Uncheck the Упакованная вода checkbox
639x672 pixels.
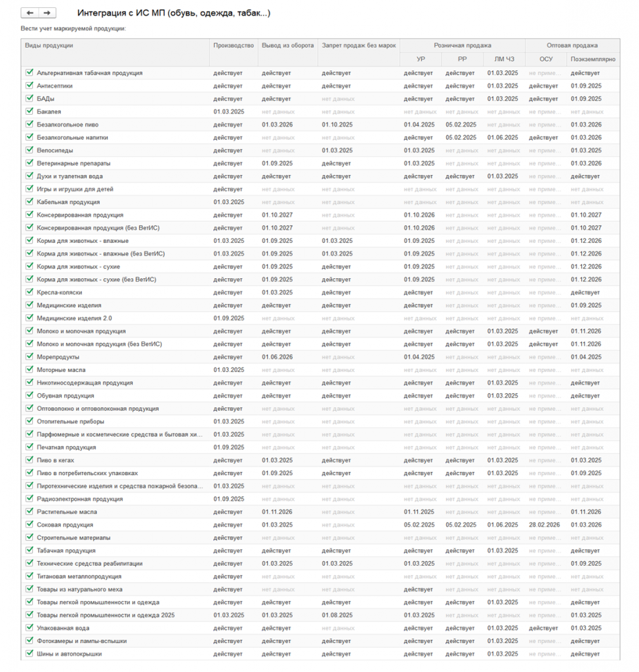(x=29, y=628)
